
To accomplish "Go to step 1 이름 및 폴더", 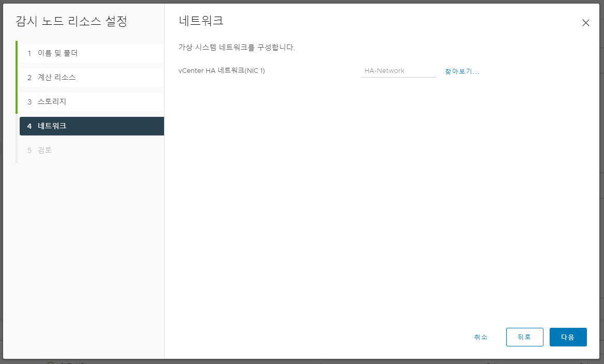I will click(x=92, y=53).
